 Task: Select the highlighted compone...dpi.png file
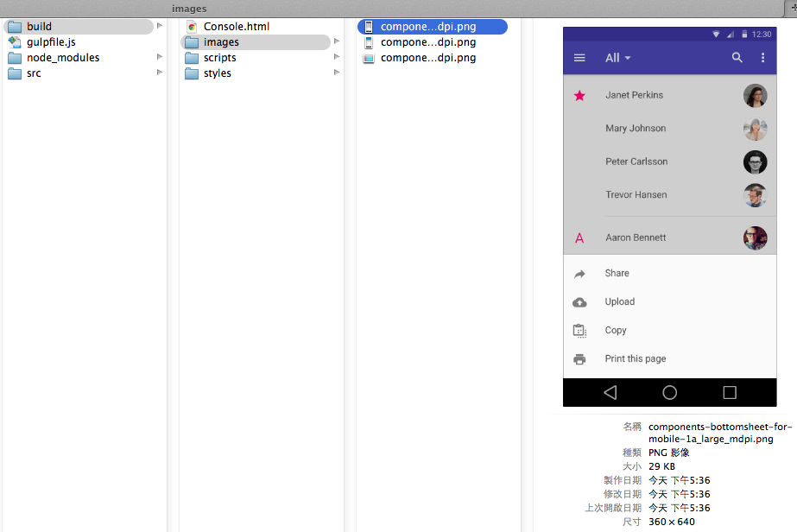(x=427, y=27)
